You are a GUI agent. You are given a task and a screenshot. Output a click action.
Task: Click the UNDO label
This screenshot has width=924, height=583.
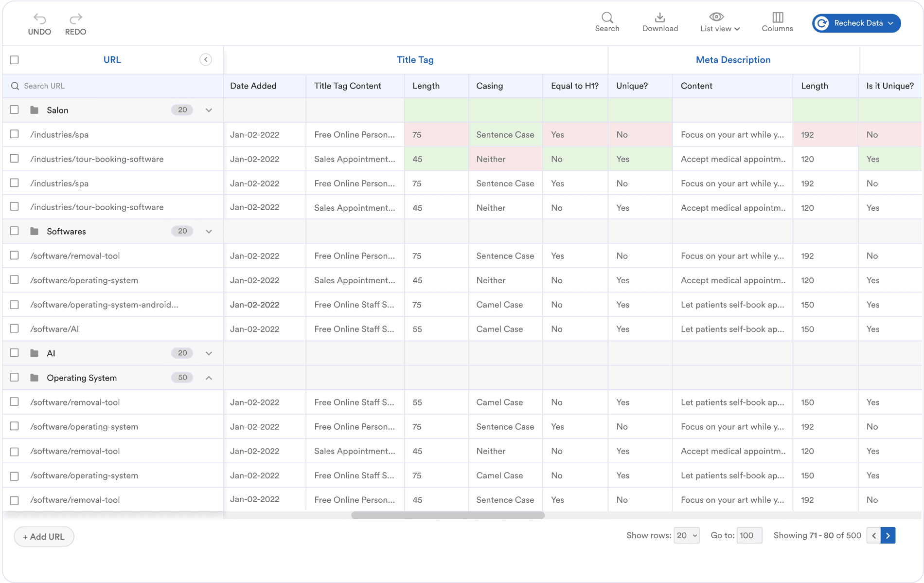pos(39,32)
